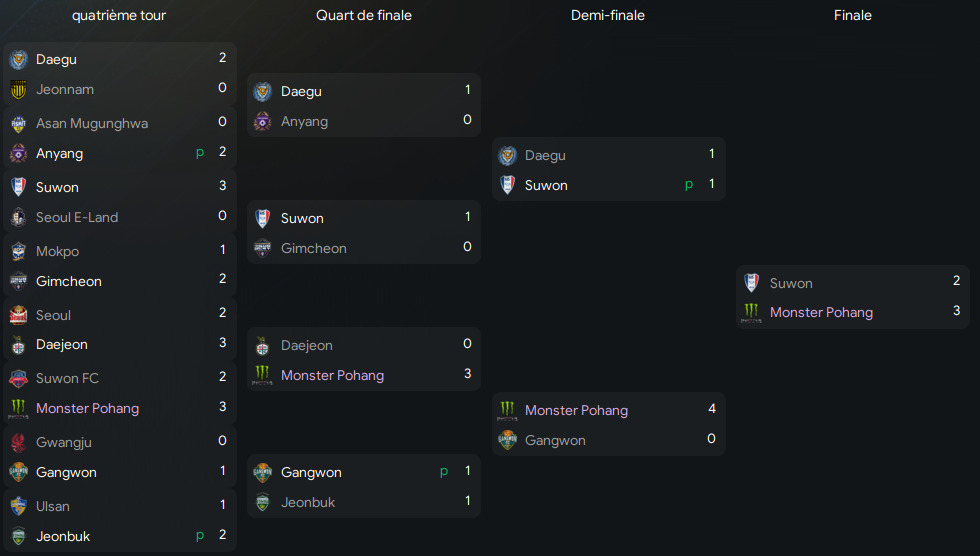Image resolution: width=980 pixels, height=556 pixels.
Task: Click the Finale column header
Action: click(x=852, y=16)
